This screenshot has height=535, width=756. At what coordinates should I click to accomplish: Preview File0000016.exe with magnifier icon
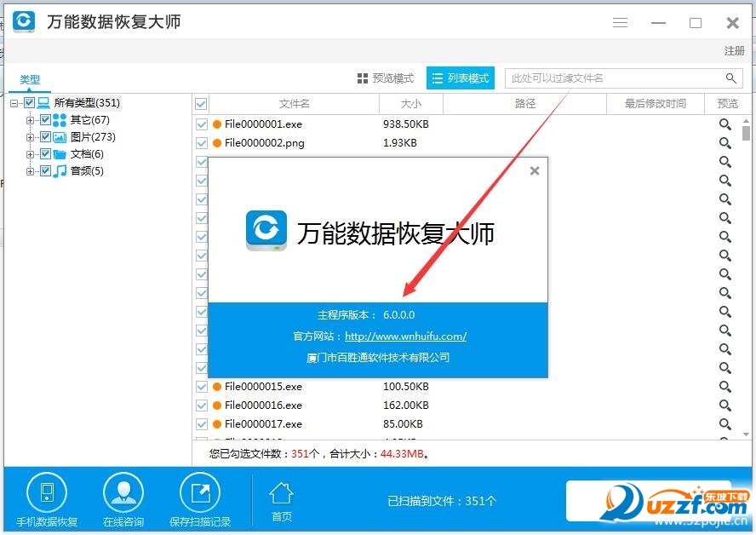724,406
